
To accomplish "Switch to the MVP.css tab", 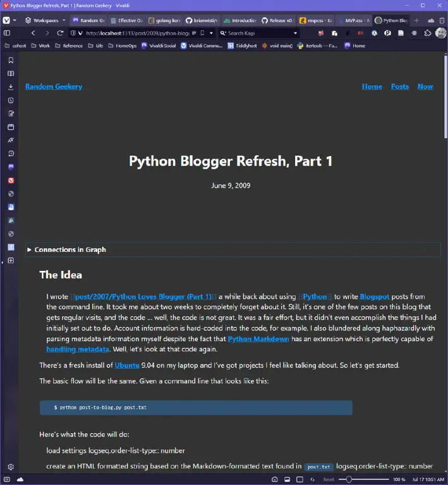I will (x=354, y=20).
